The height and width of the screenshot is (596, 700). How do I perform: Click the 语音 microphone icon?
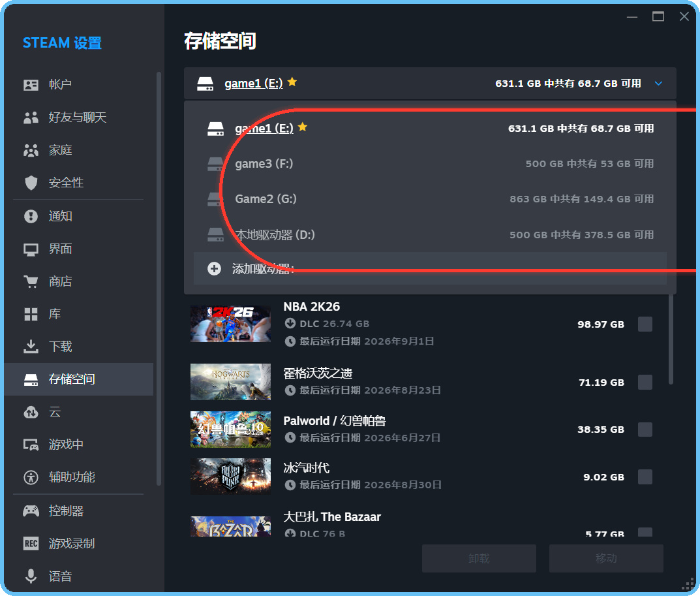pyautogui.click(x=31, y=576)
